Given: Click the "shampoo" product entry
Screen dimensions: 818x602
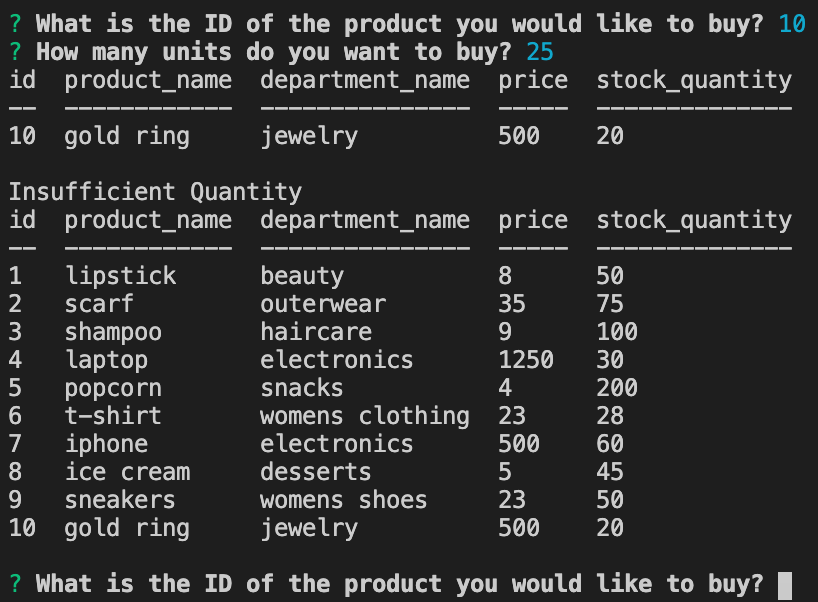Looking at the screenshot, I should (x=113, y=332).
